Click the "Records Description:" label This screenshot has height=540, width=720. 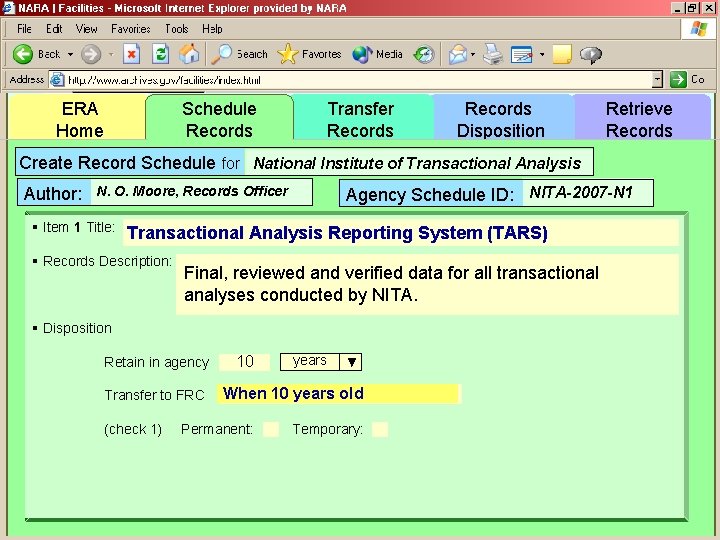tap(107, 261)
